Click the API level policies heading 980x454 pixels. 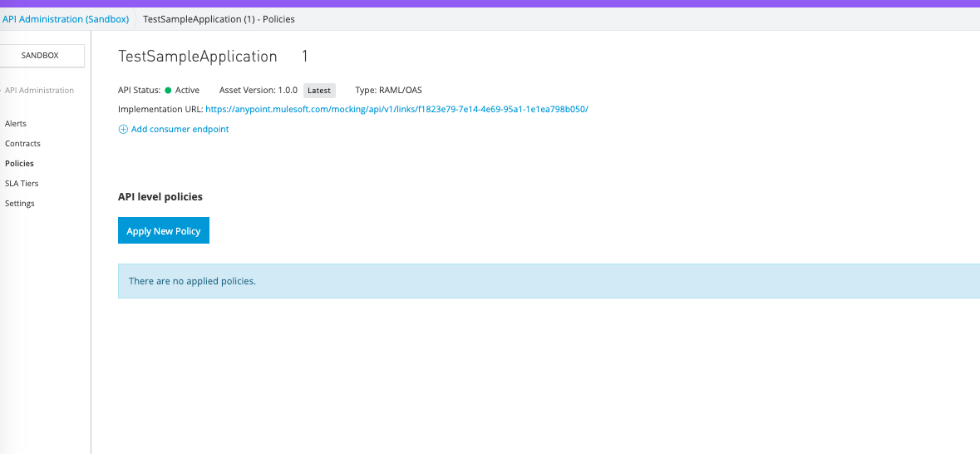click(x=160, y=197)
